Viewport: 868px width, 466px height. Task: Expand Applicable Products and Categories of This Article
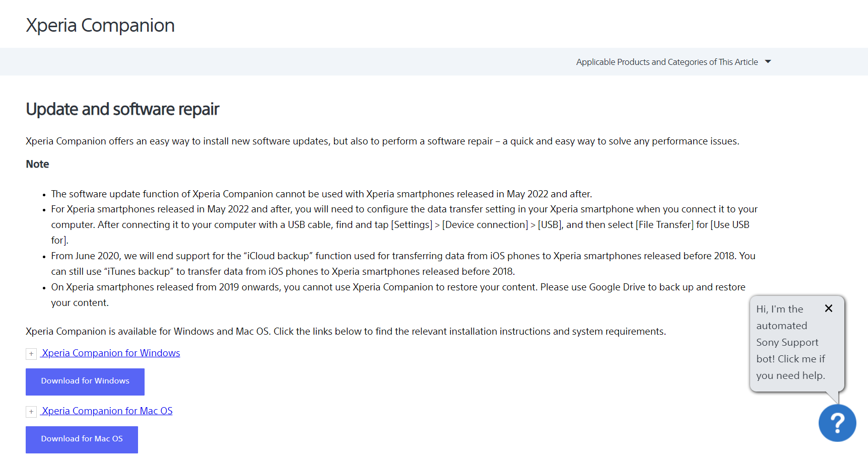(674, 62)
